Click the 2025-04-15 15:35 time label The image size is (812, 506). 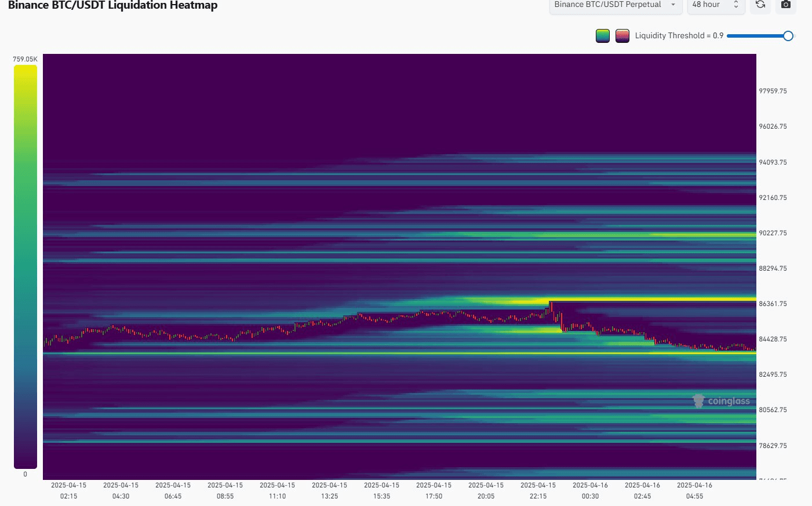coord(381,490)
